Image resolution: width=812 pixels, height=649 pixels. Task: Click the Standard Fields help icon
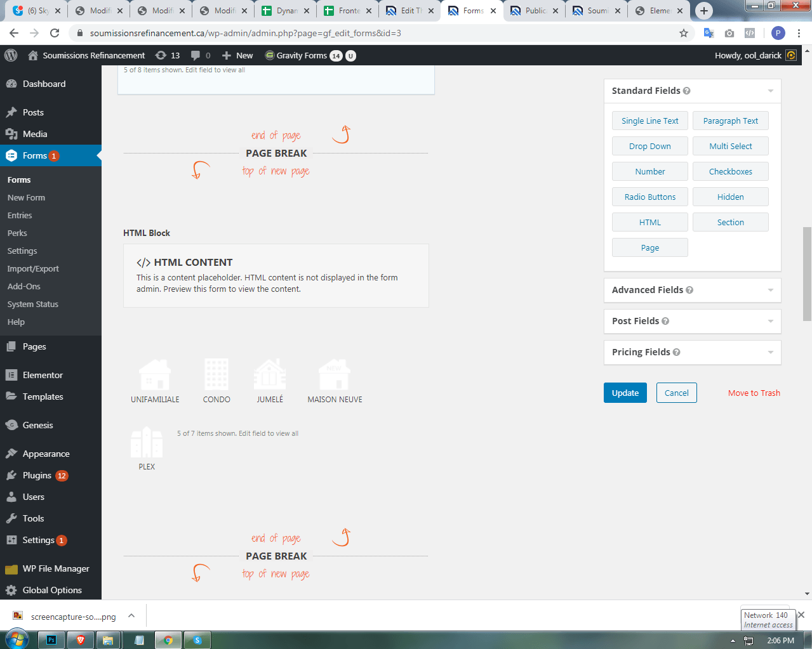pos(687,91)
